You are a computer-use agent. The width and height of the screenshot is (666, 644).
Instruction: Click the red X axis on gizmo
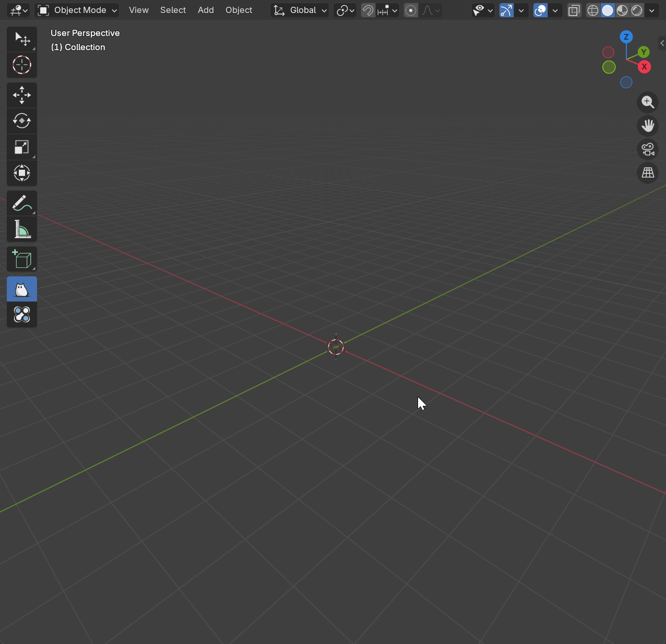point(644,67)
